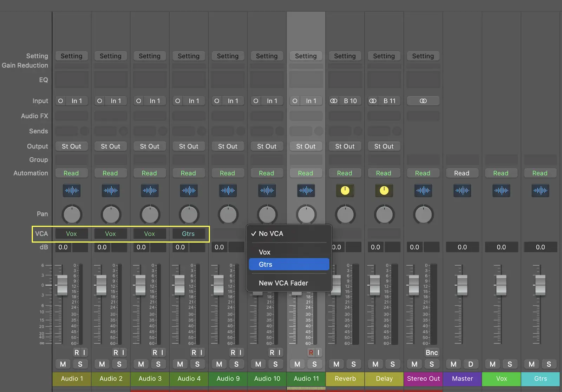Screen dimensions: 562x392
Task: Click the Vox VCA volume fader
Action: pos(501,285)
